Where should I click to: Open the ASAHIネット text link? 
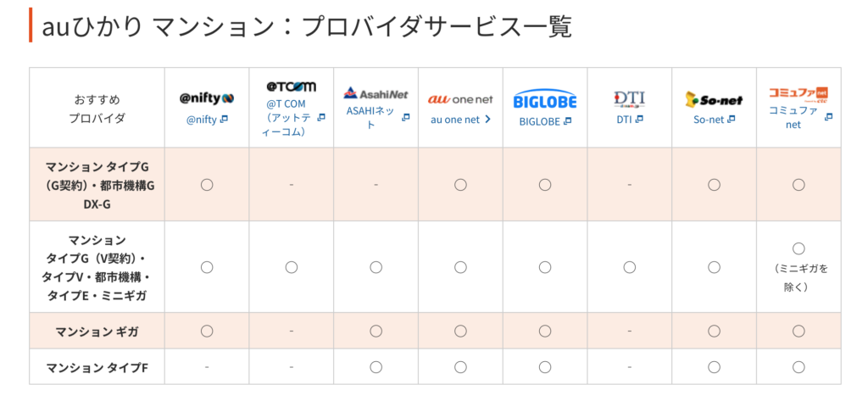pyautogui.click(x=371, y=118)
